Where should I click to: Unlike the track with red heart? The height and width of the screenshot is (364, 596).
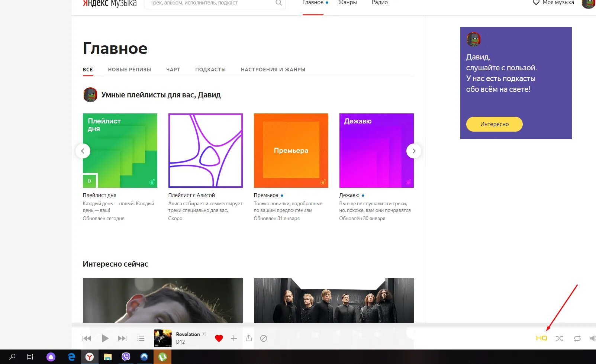(x=219, y=338)
